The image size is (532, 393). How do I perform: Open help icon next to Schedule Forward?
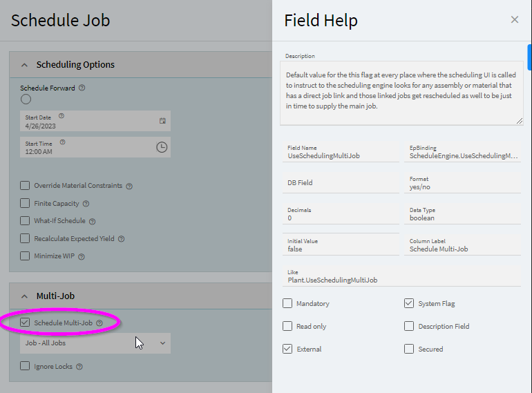[x=82, y=88]
